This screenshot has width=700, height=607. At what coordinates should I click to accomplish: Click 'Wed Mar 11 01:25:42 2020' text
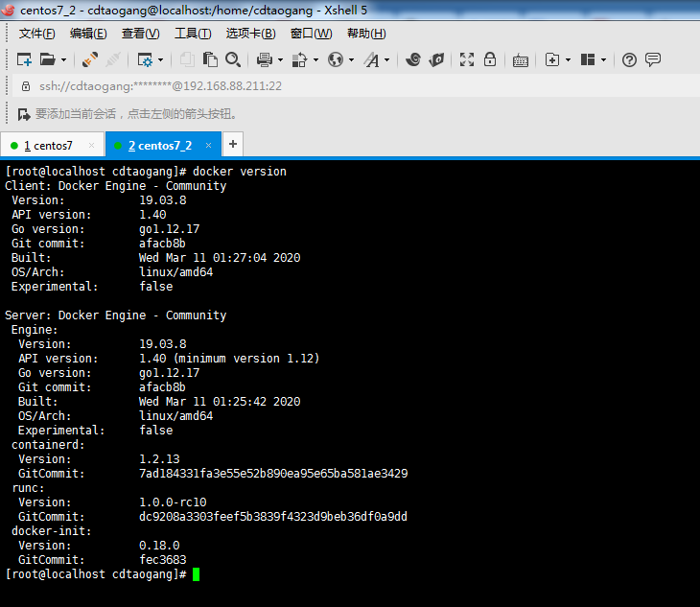click(220, 402)
